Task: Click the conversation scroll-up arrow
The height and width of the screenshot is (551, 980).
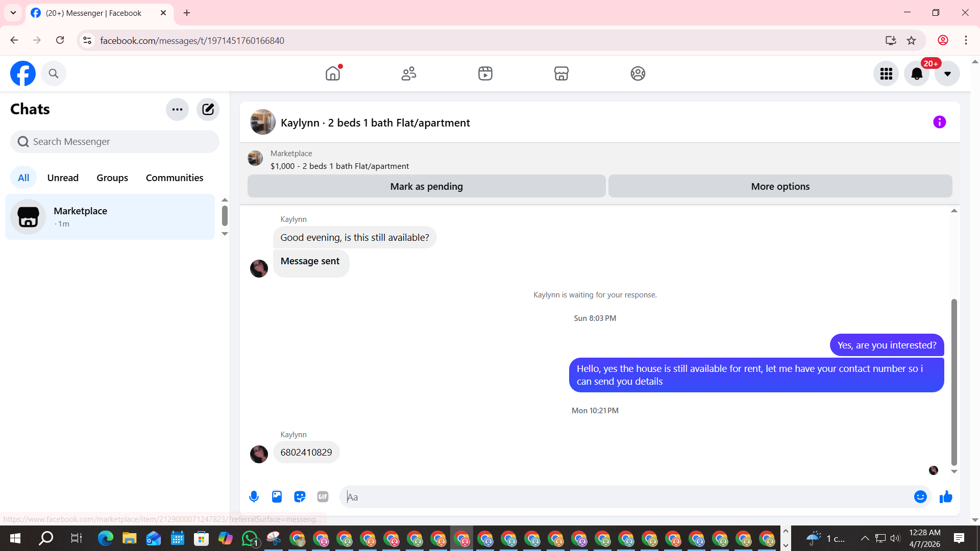Action: click(954, 211)
